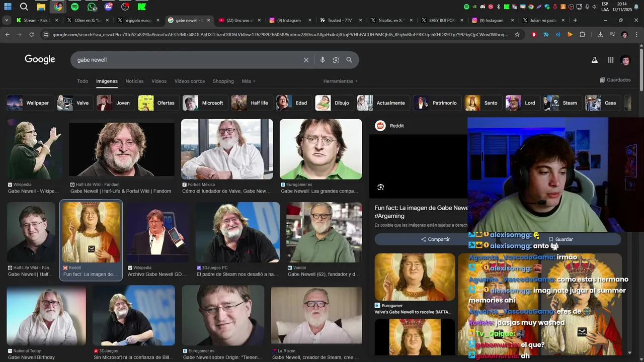The image size is (644, 362).
Task: Expand the Más search filter dropdown
Action: (x=249, y=81)
